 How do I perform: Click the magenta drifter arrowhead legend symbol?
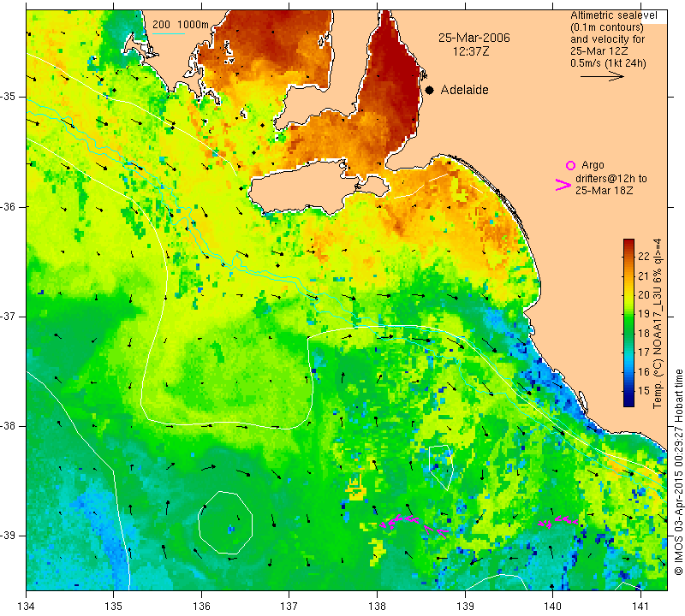click(x=563, y=185)
